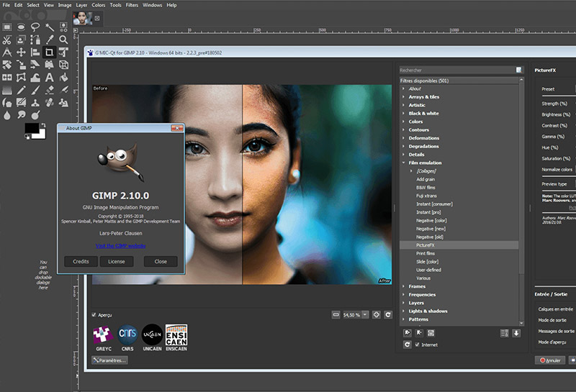Open the Windows menu
Viewport: 576px width, 392px height.
click(152, 5)
